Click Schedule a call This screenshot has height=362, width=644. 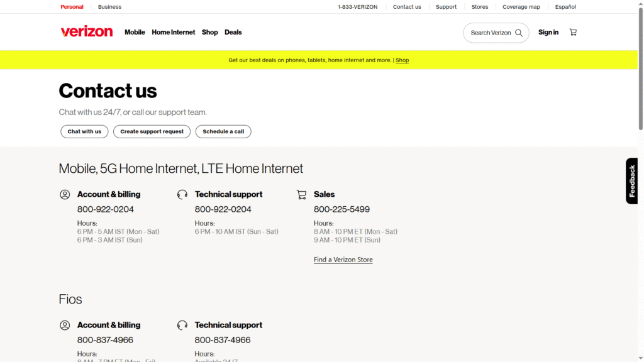click(223, 131)
